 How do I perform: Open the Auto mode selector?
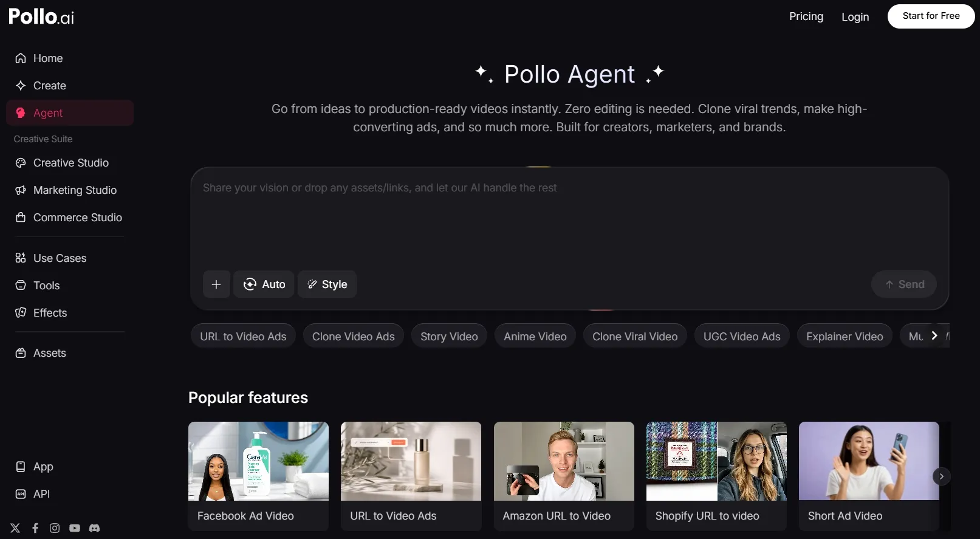pyautogui.click(x=264, y=284)
